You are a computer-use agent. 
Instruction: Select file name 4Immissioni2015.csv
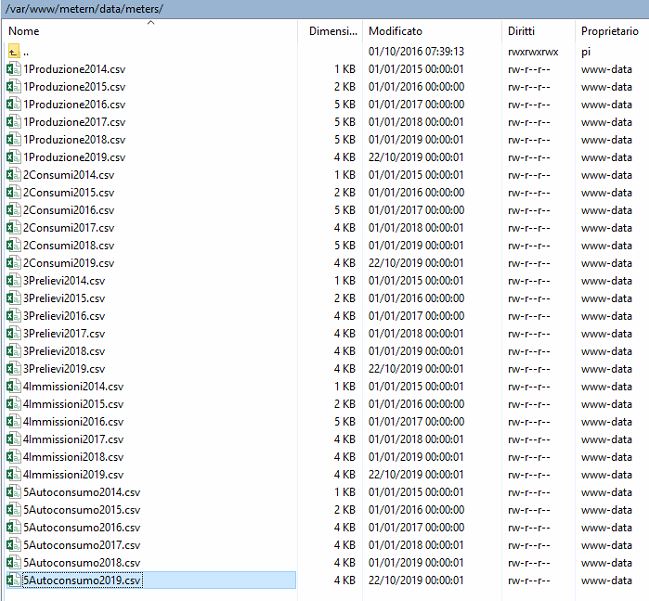(73, 404)
